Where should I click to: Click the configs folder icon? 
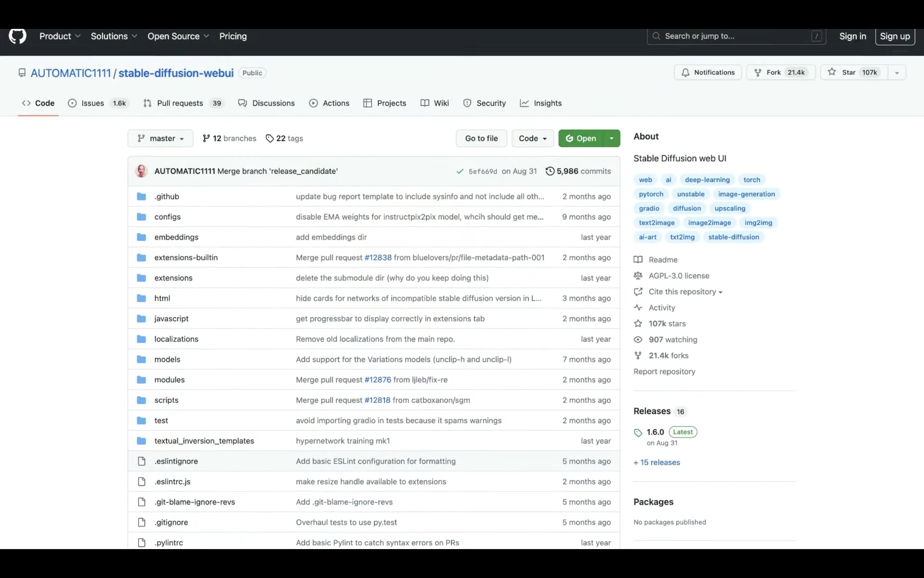[x=141, y=217]
